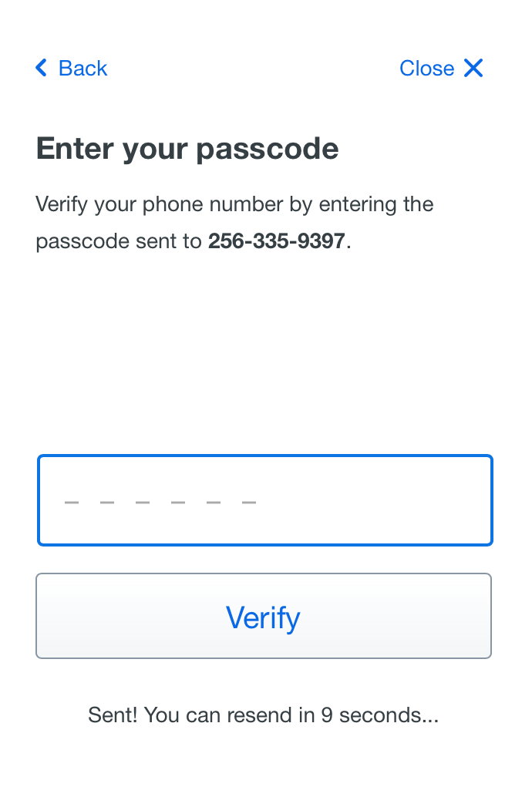
Task: Go back using the Back link text
Action: tap(82, 68)
